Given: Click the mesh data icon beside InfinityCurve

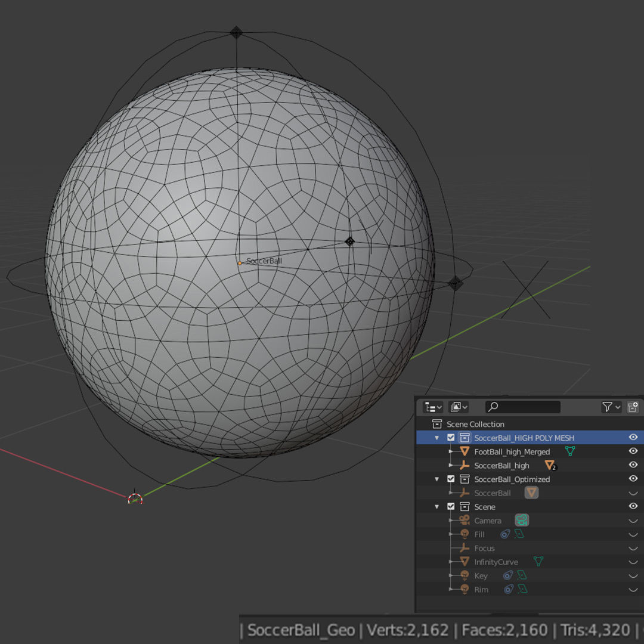Looking at the screenshot, I should click(x=538, y=562).
